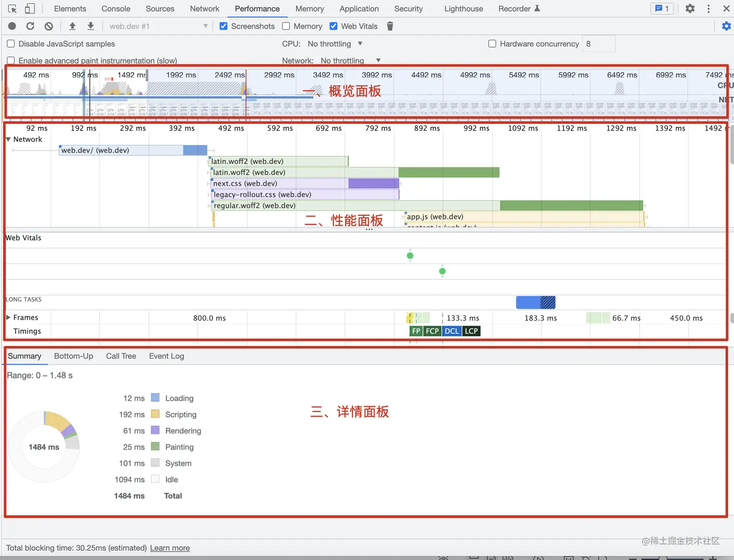Toggle the Web Vitals checkbox
Screen dimensions: 734x560
coord(334,26)
